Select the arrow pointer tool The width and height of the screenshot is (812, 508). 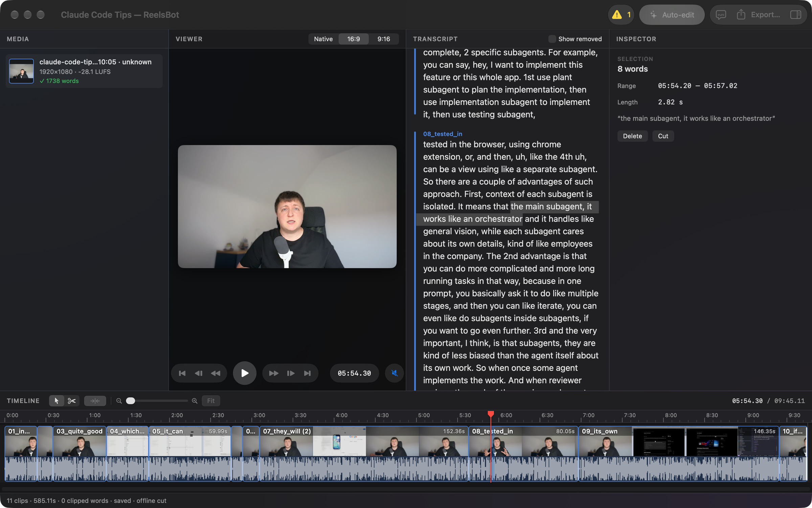[56, 401]
